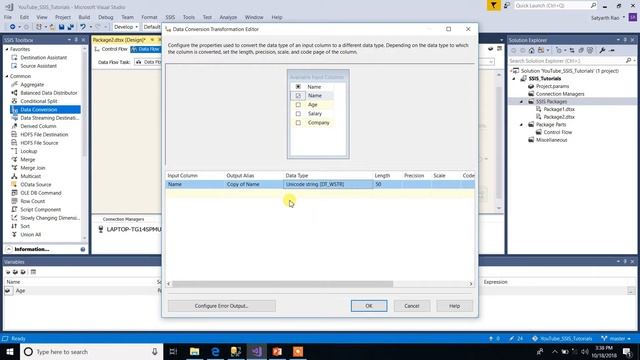Click the Solution Explorer home icon
This screenshot has width=640, height=360.
[531, 50]
